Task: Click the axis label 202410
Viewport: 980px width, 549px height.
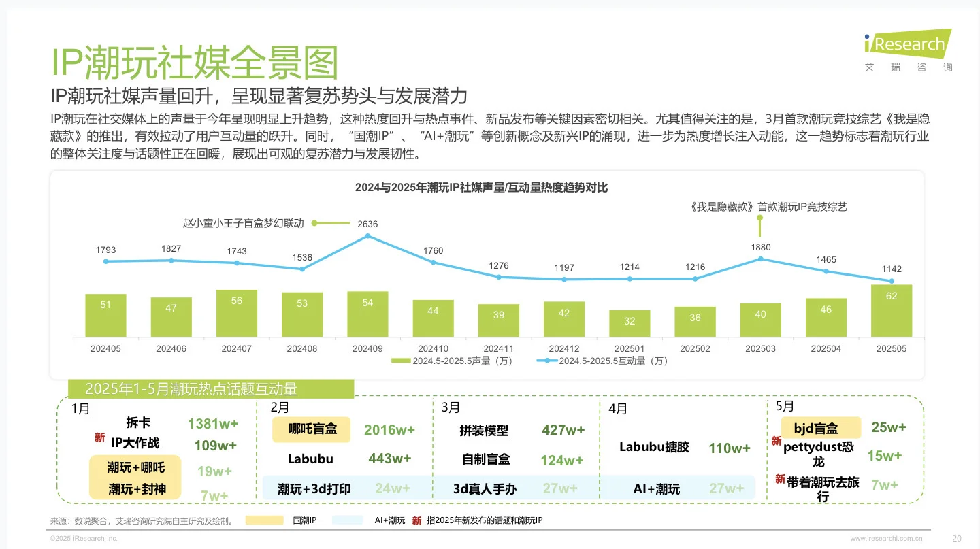Action: (434, 348)
